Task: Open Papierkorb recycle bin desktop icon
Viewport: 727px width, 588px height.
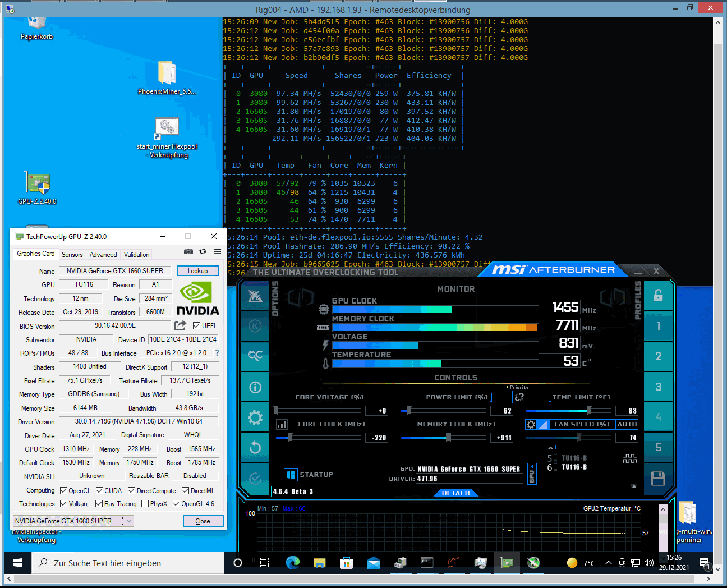Action: pos(37,28)
